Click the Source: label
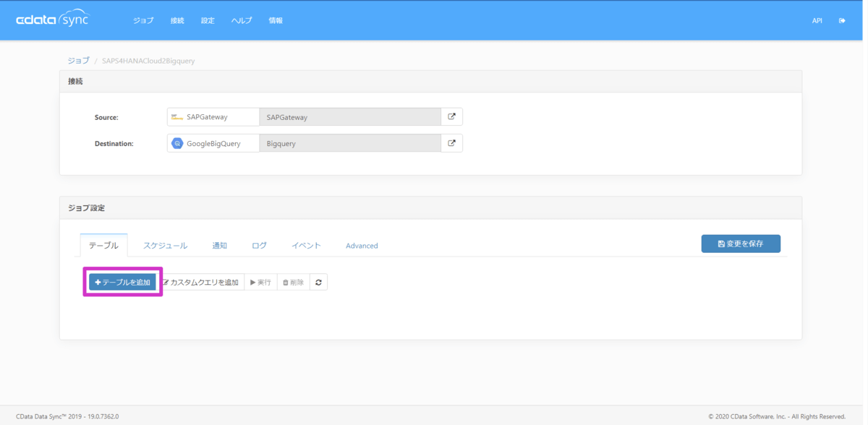This screenshot has height=425, width=868. click(106, 117)
